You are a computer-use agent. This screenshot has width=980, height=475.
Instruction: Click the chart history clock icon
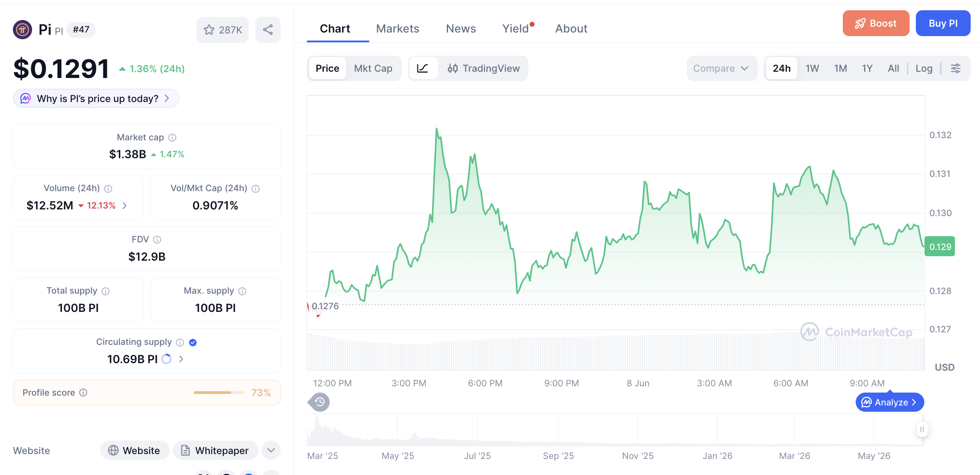tap(319, 402)
